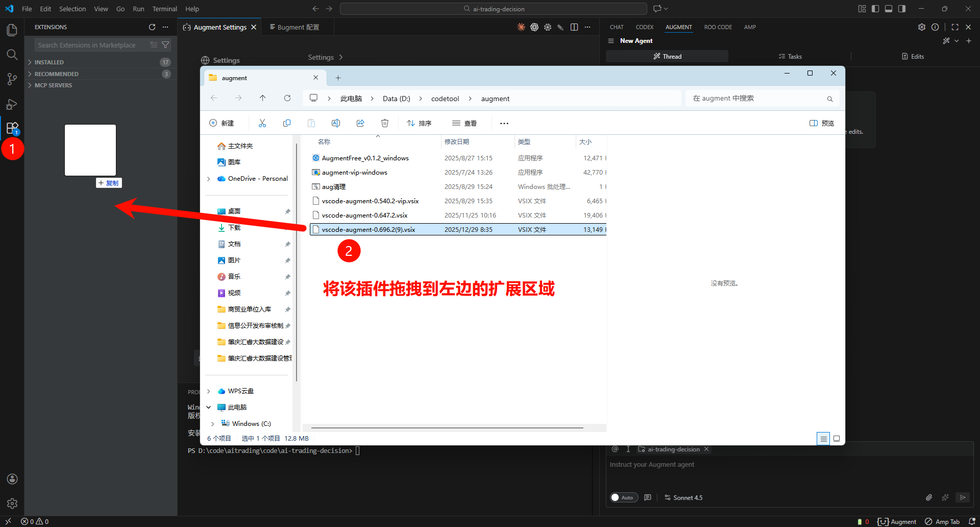This screenshot has width=980, height=527.
Task: Click the share icon in File Explorer toolbar
Action: tap(360, 123)
